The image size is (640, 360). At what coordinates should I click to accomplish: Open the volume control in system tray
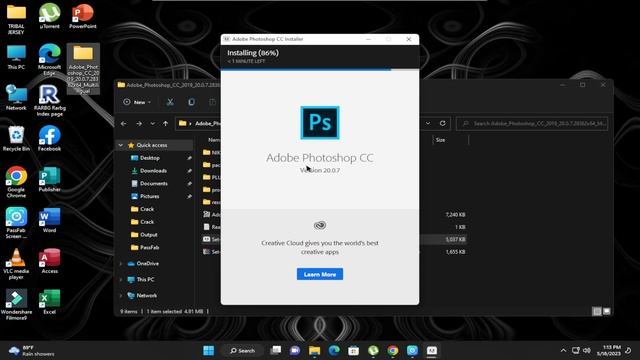click(587, 351)
